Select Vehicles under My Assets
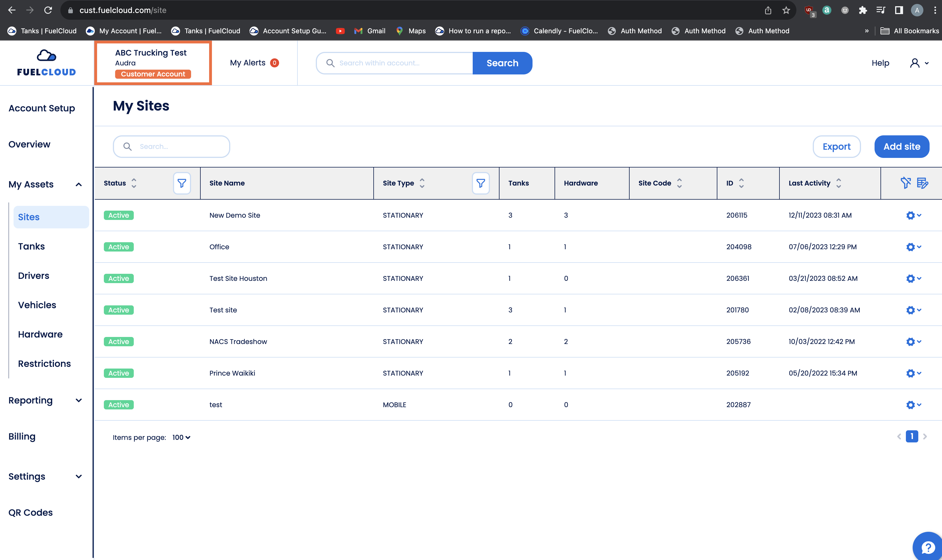The height and width of the screenshot is (560, 942). (x=37, y=305)
